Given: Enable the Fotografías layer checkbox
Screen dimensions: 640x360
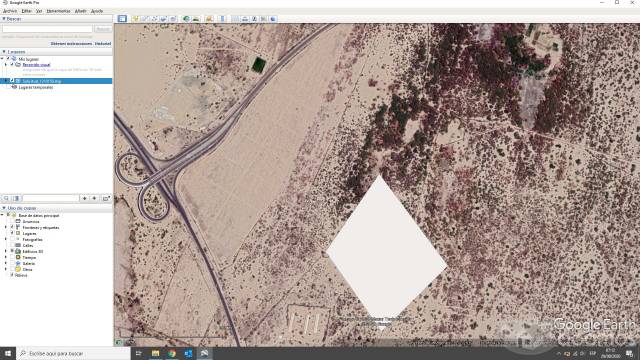Looking at the screenshot, I should click(x=12, y=240).
